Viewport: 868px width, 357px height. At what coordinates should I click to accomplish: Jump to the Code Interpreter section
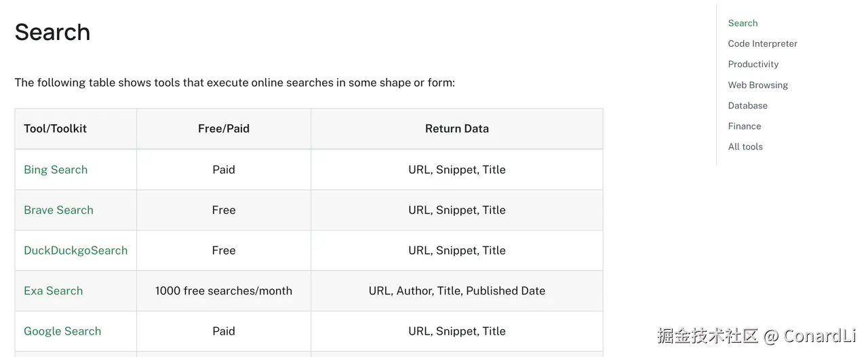tap(762, 43)
